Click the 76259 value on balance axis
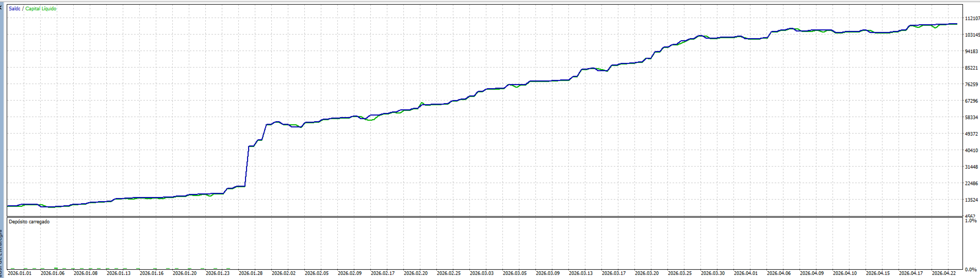Image resolution: width=980 pixels, height=278 pixels. coord(972,85)
